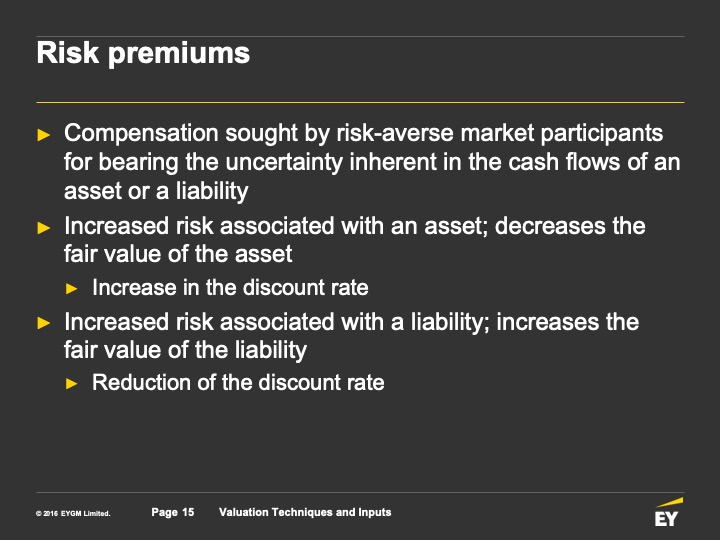Click the EY logo letters
The width and height of the screenshot is (720, 540).
tap(666, 518)
